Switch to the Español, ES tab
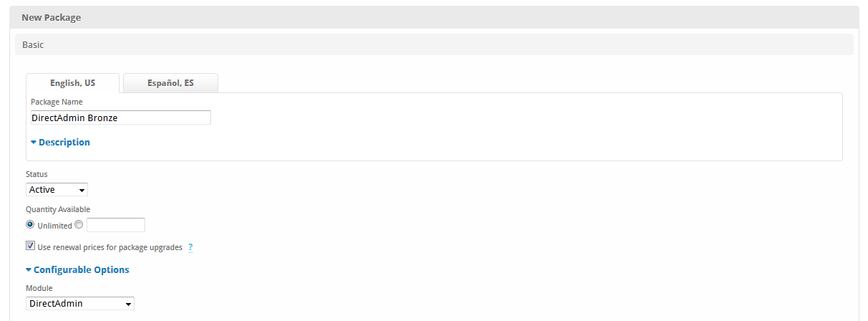This screenshot has width=868, height=321. pyautogui.click(x=170, y=83)
